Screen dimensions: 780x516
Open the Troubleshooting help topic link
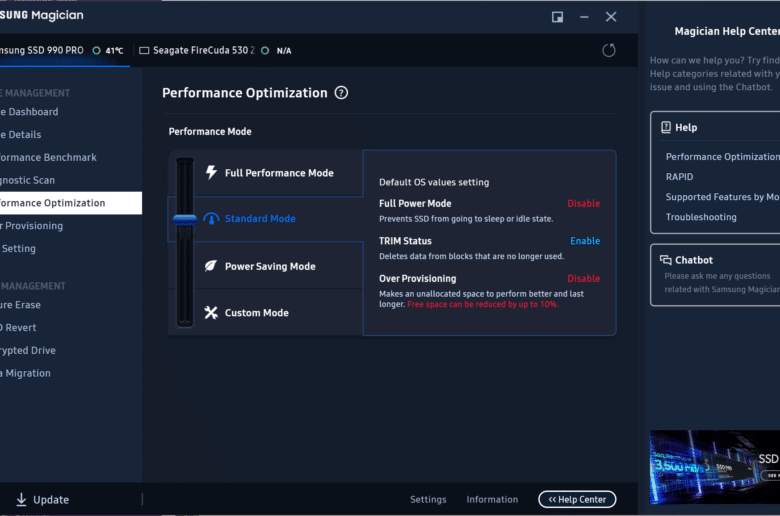pos(701,217)
